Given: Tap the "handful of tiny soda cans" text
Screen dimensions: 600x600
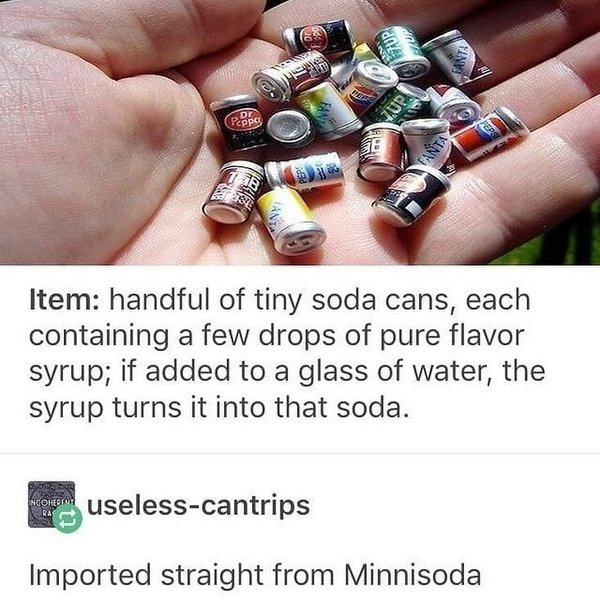Looking at the screenshot, I should click(279, 300).
